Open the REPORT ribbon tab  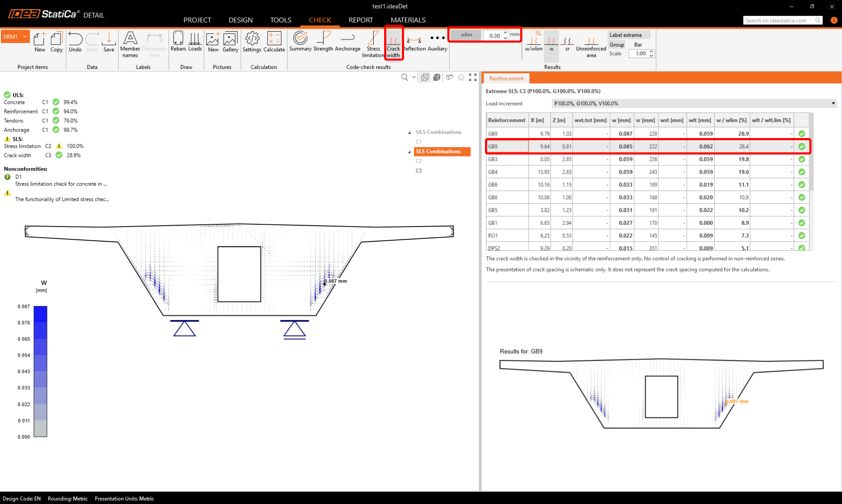point(360,20)
